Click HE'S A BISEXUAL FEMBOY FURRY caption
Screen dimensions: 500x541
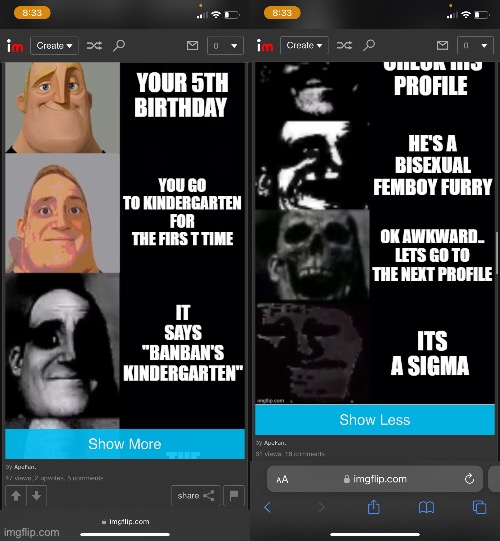[x=433, y=165]
